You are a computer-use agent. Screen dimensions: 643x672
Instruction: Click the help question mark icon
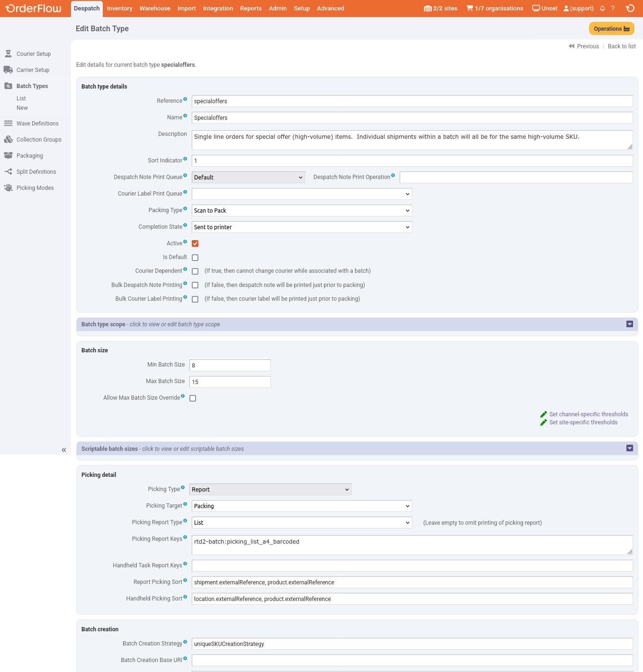pos(613,9)
